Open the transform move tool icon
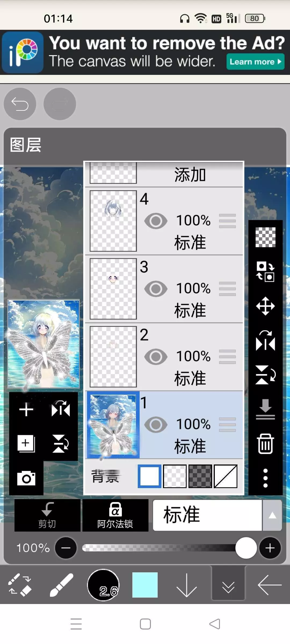This screenshot has height=644, width=290. coord(265,306)
